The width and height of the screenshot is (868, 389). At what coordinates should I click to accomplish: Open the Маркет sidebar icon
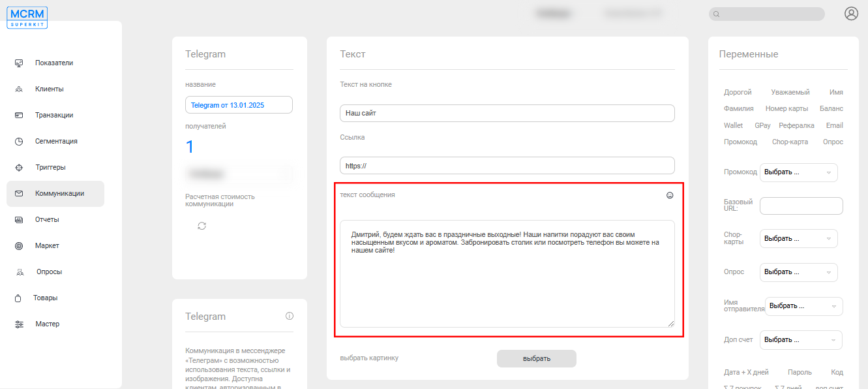click(x=19, y=246)
